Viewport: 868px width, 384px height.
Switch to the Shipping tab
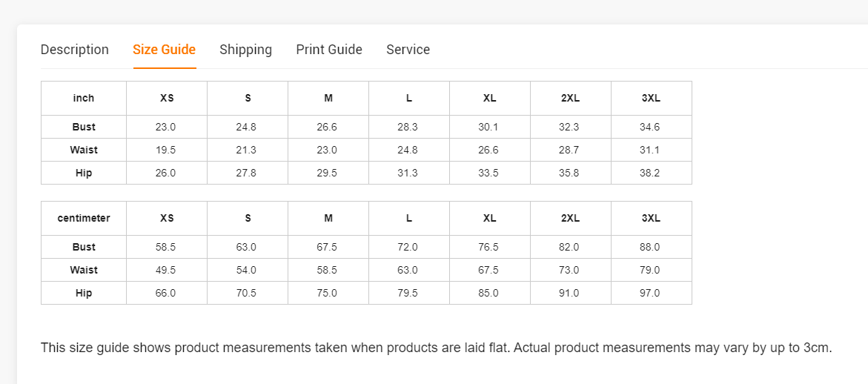246,50
